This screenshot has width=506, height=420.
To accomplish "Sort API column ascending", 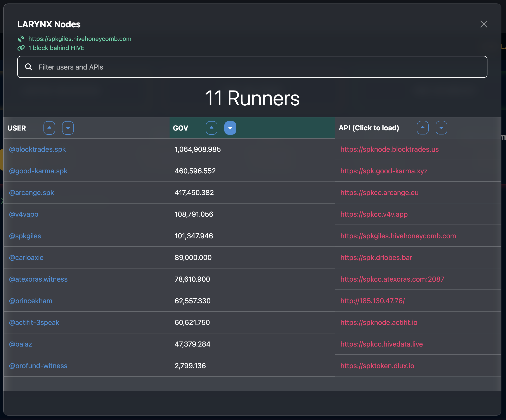I will pyautogui.click(x=423, y=128).
